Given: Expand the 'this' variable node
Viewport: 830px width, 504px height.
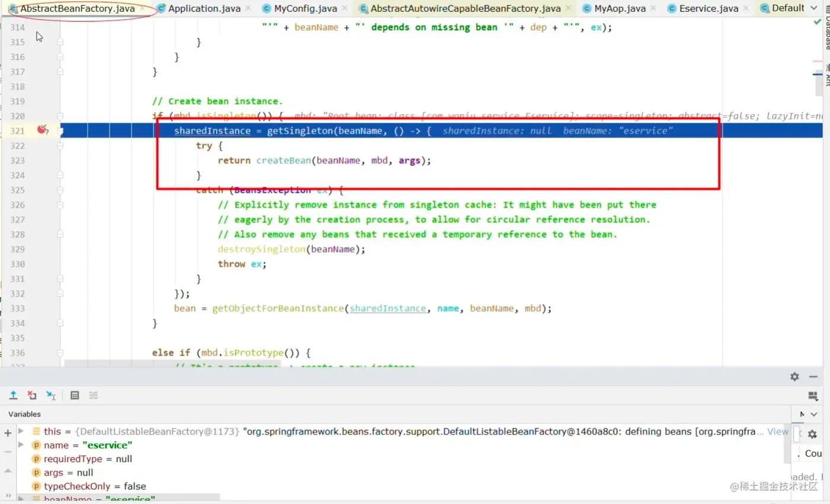Looking at the screenshot, I should tap(21, 431).
